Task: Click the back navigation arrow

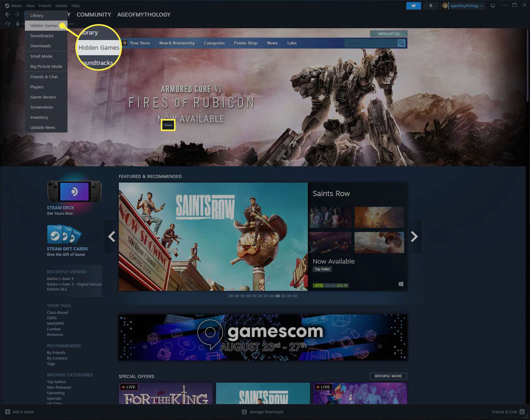Action: (x=7, y=14)
